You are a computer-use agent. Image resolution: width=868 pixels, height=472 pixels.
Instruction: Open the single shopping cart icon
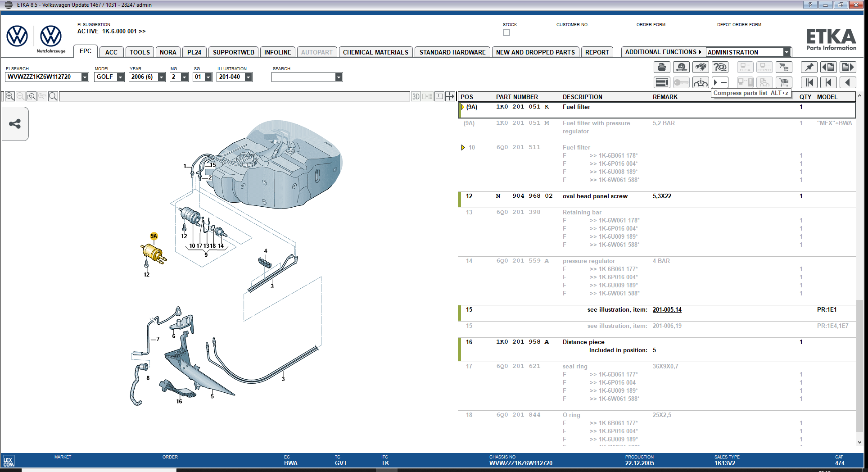(x=784, y=82)
